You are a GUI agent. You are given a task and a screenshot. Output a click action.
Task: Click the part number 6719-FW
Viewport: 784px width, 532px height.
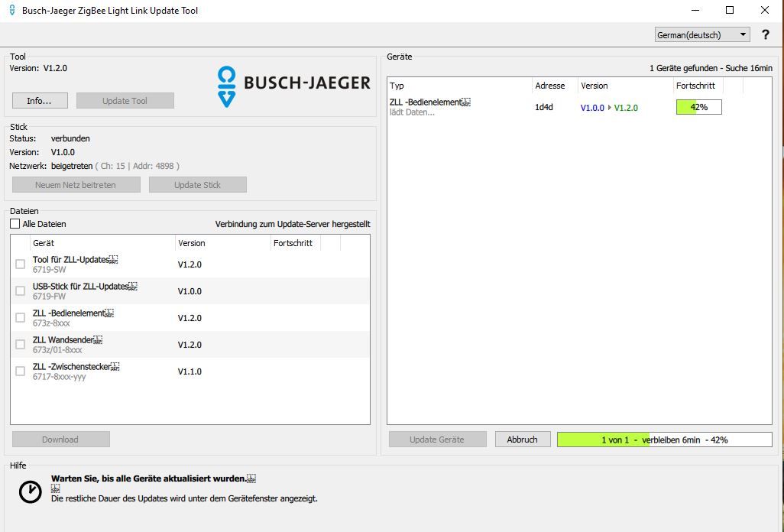(x=49, y=297)
